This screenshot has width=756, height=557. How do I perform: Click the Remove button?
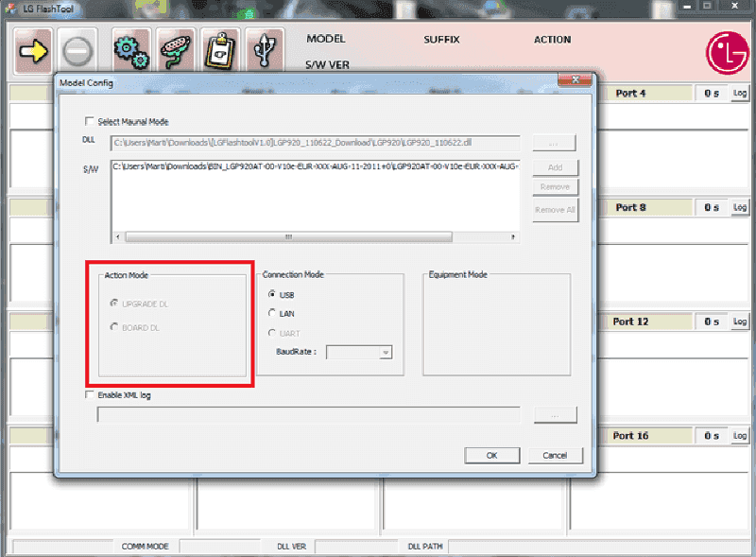pyautogui.click(x=555, y=187)
